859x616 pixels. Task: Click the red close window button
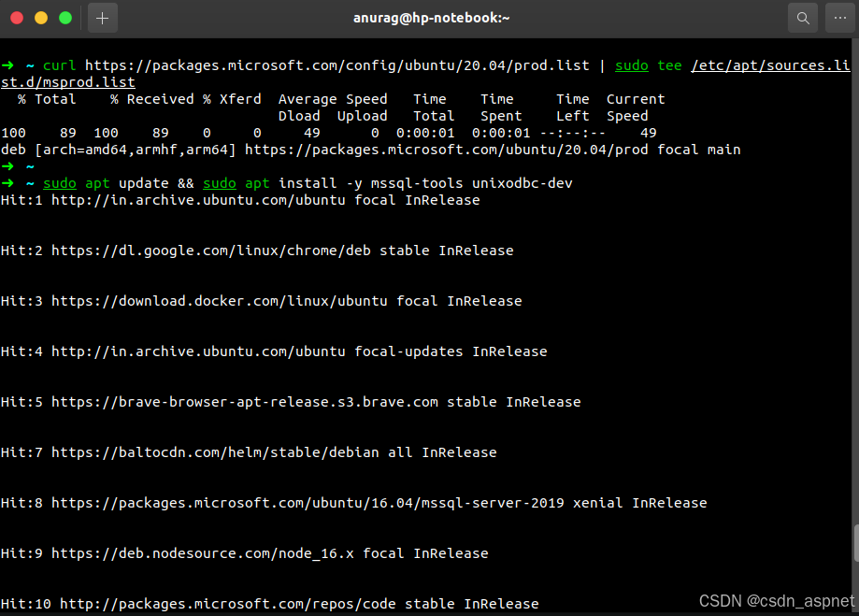point(17,18)
